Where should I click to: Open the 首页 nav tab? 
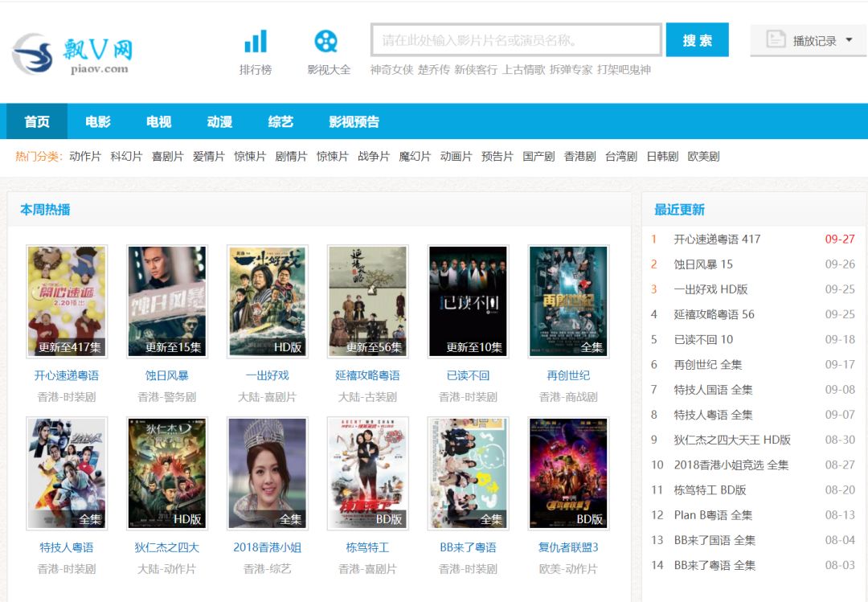37,121
